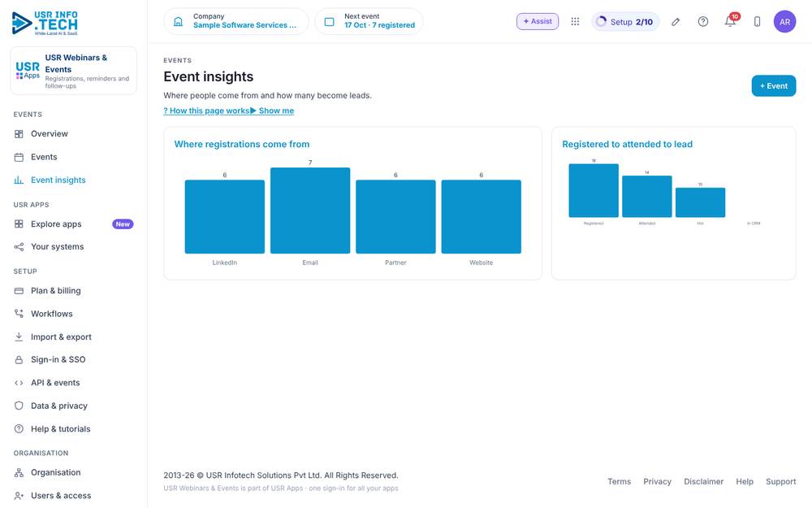Open the apps grid launcher icon
The height and width of the screenshot is (508, 812).
[575, 21]
